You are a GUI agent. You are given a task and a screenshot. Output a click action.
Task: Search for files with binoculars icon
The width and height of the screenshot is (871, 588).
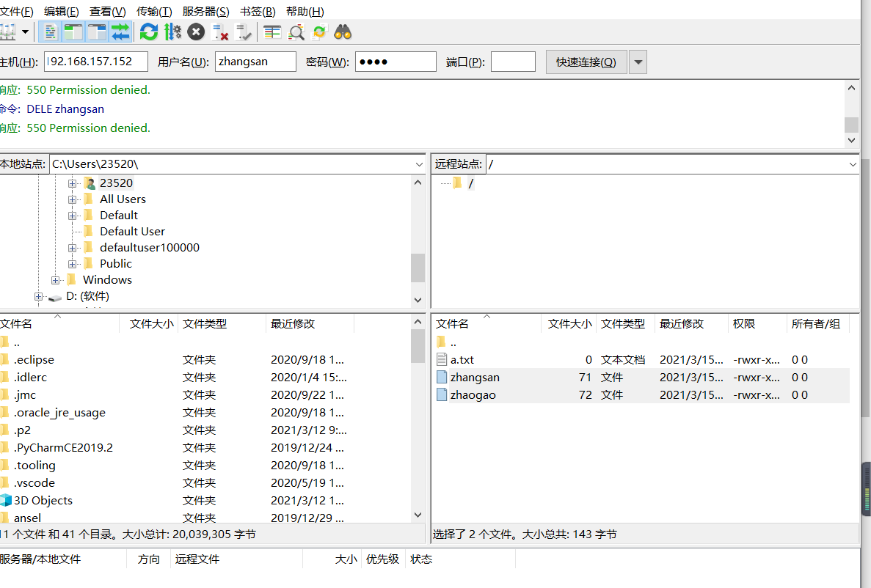click(x=343, y=32)
